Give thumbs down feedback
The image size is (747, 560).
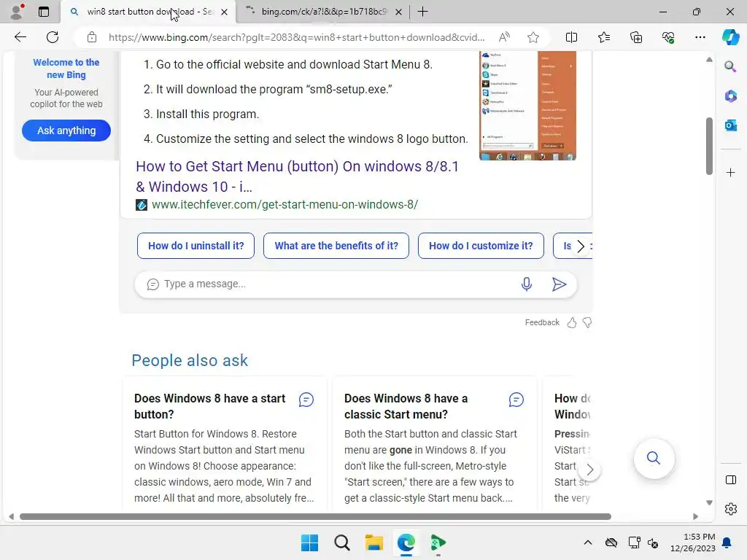point(587,323)
